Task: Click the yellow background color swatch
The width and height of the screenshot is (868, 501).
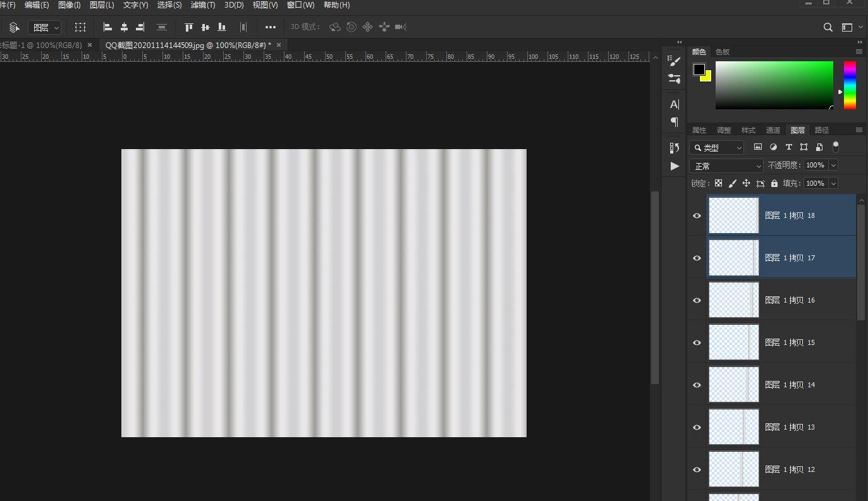Action: pos(707,77)
